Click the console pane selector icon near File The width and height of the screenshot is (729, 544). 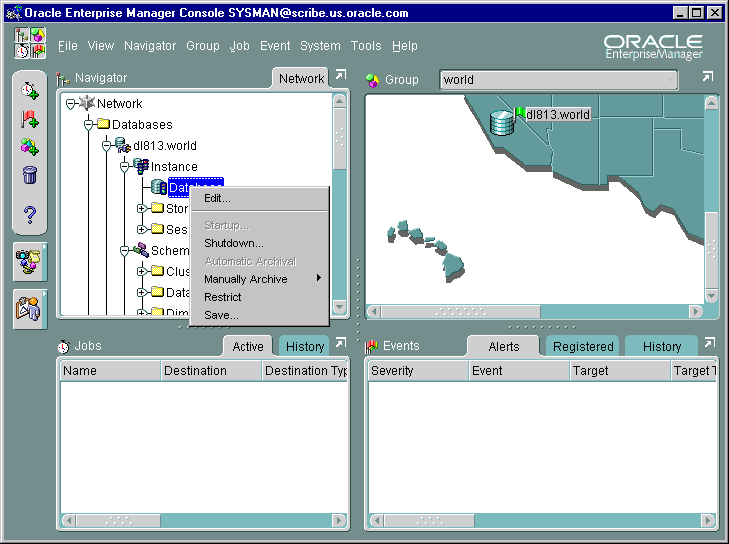pyautogui.click(x=30, y=43)
